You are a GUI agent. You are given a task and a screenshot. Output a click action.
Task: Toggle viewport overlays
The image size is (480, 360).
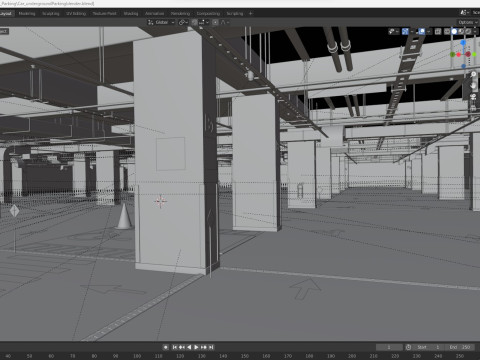[x=422, y=32]
